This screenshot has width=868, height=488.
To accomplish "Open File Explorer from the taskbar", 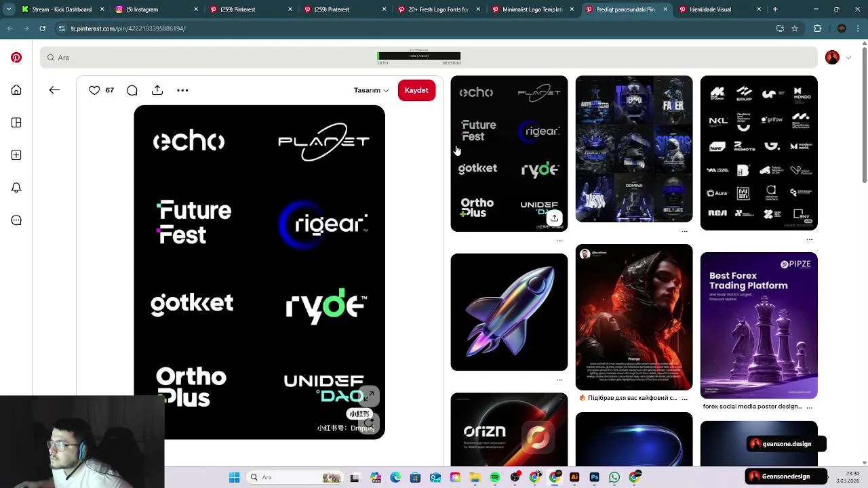I will (475, 477).
